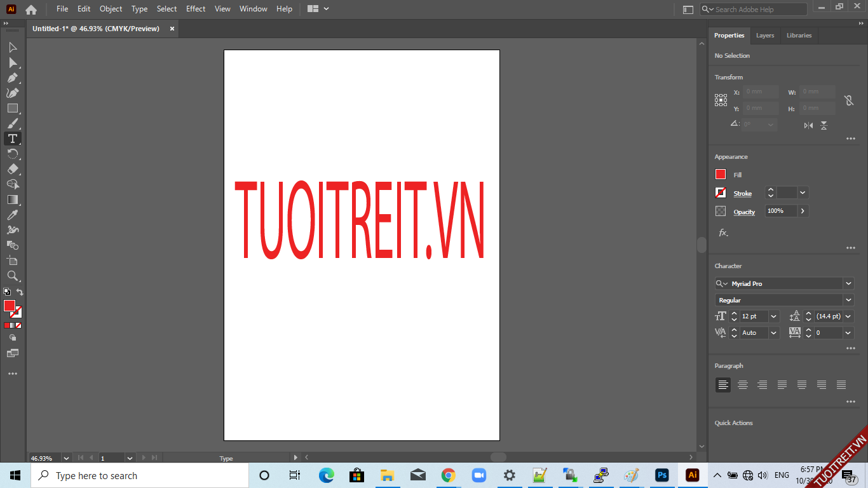Screen dimensions: 868x488
Task: Swap fill and stroke colors
Action: click(x=20, y=292)
